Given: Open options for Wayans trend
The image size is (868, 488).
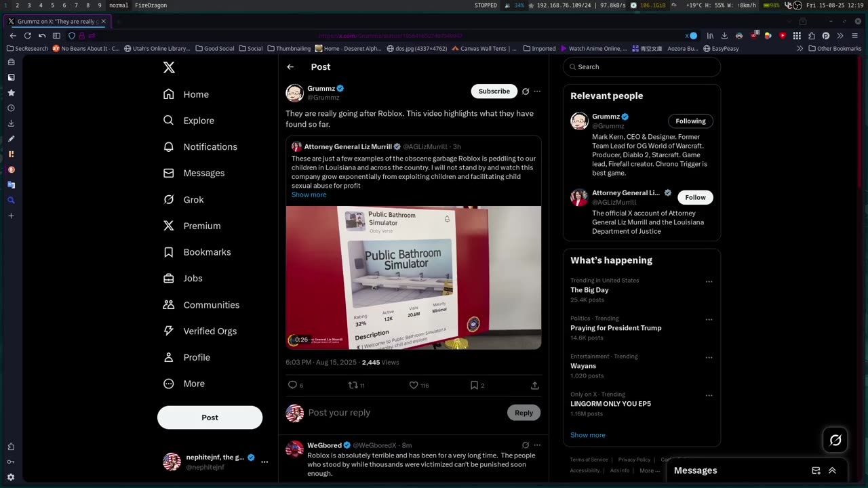Looking at the screenshot, I should coord(709,357).
